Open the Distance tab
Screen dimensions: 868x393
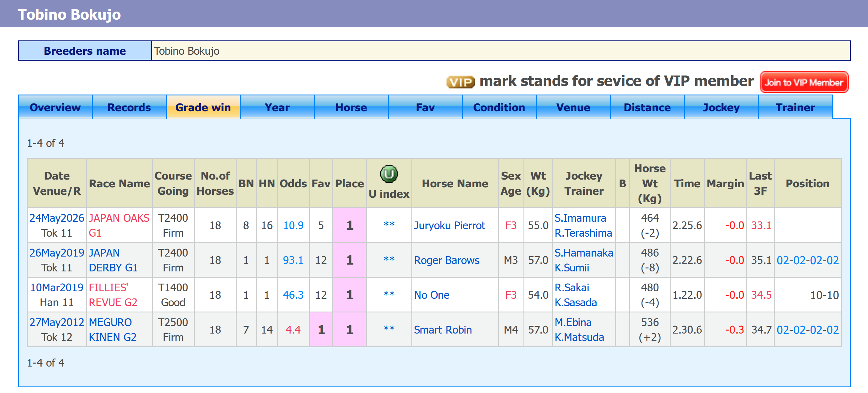647,107
